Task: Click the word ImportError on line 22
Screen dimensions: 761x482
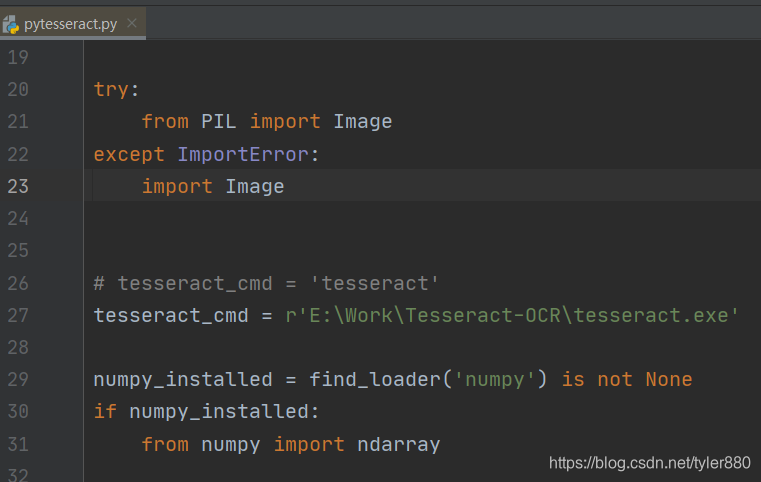Action: (x=243, y=154)
